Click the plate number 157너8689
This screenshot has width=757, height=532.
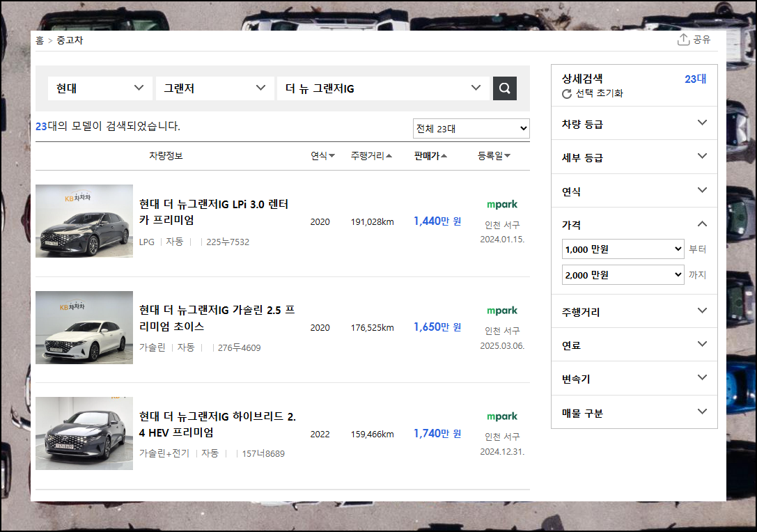263,454
